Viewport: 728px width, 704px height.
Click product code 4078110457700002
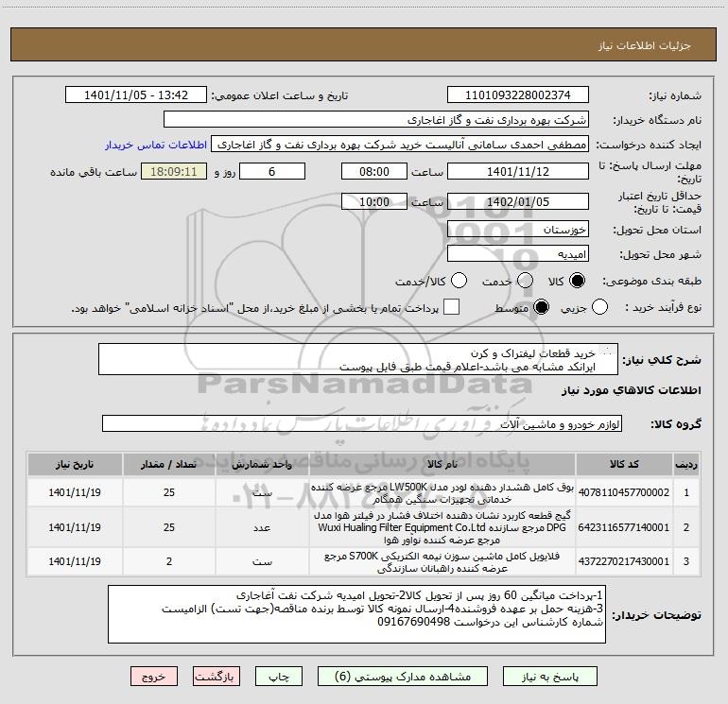(624, 492)
